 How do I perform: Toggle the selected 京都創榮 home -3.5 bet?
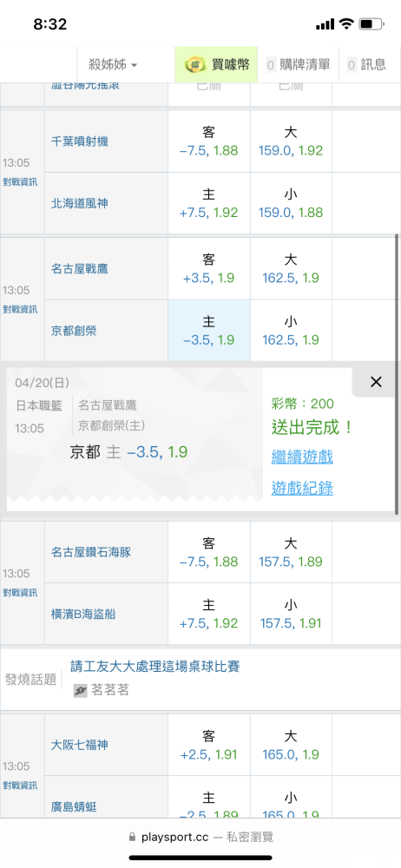209,331
